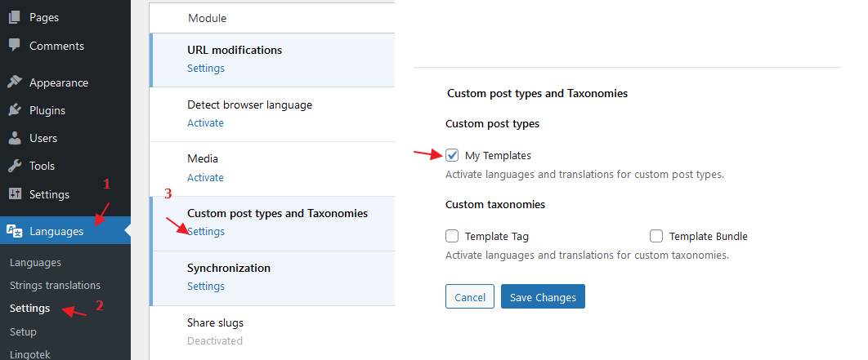Open Strings translations submenu item

(x=55, y=286)
